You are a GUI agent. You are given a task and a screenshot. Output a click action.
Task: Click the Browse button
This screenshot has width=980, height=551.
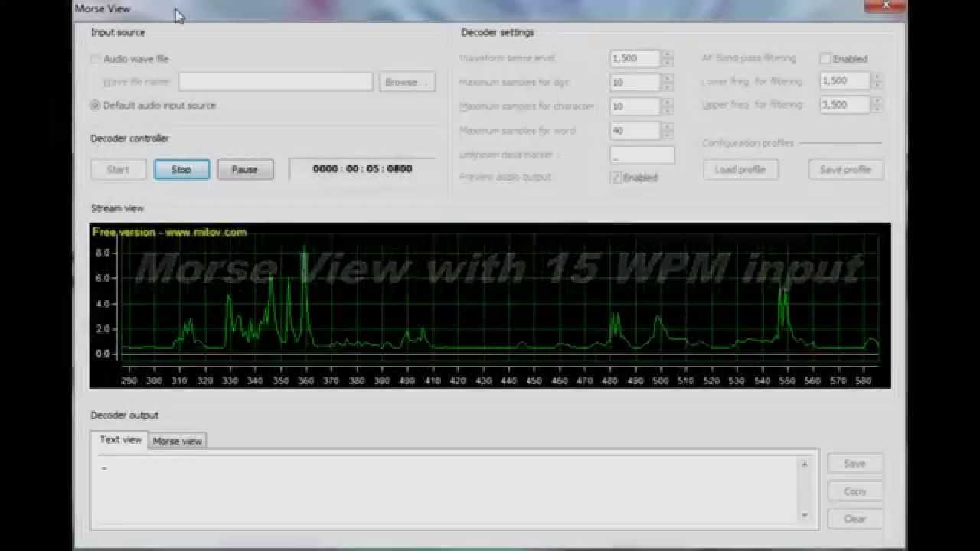pyautogui.click(x=407, y=82)
